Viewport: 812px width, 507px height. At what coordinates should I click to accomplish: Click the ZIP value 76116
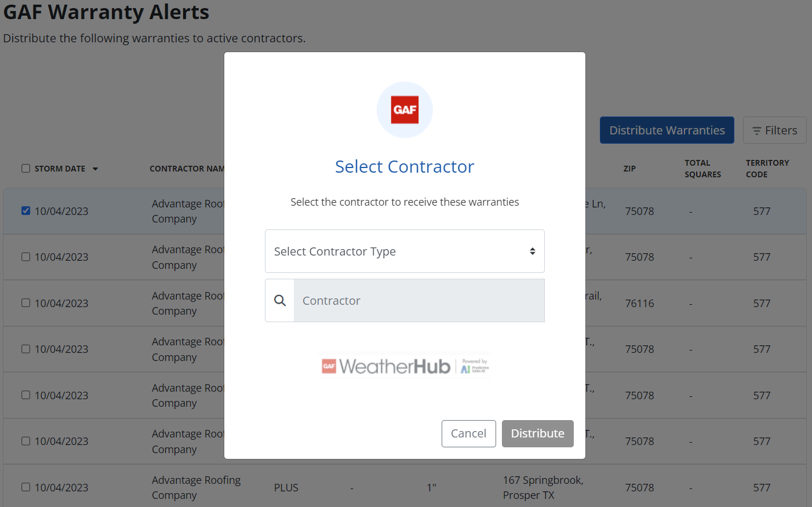point(639,303)
